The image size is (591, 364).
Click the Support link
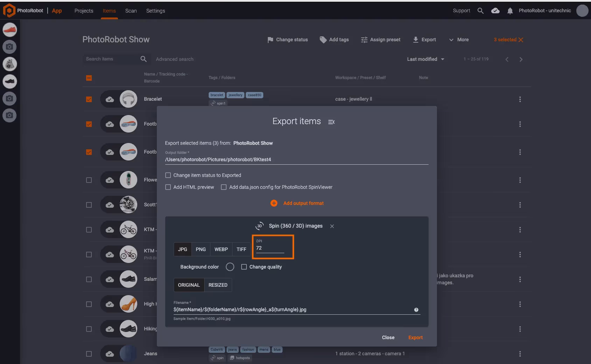click(461, 11)
